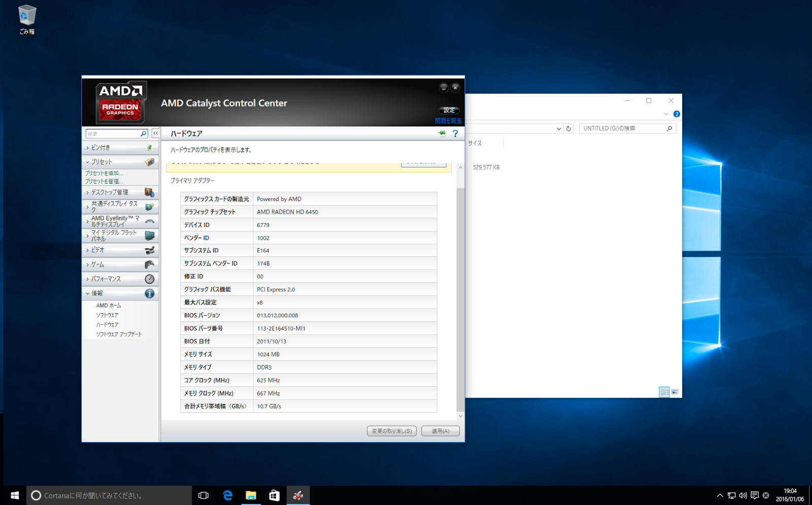Click the video camera icon beside ビデオ

pyautogui.click(x=150, y=250)
